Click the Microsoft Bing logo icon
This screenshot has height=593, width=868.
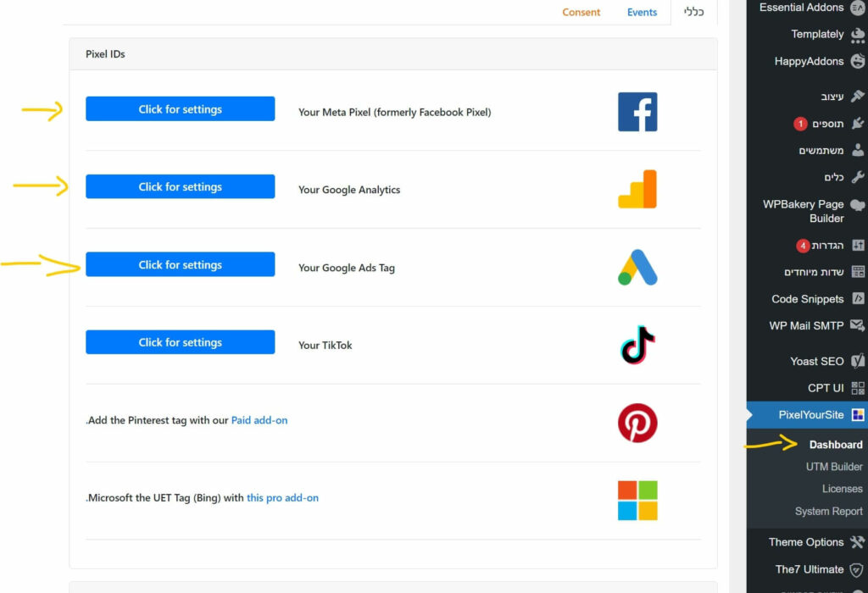[x=637, y=500]
